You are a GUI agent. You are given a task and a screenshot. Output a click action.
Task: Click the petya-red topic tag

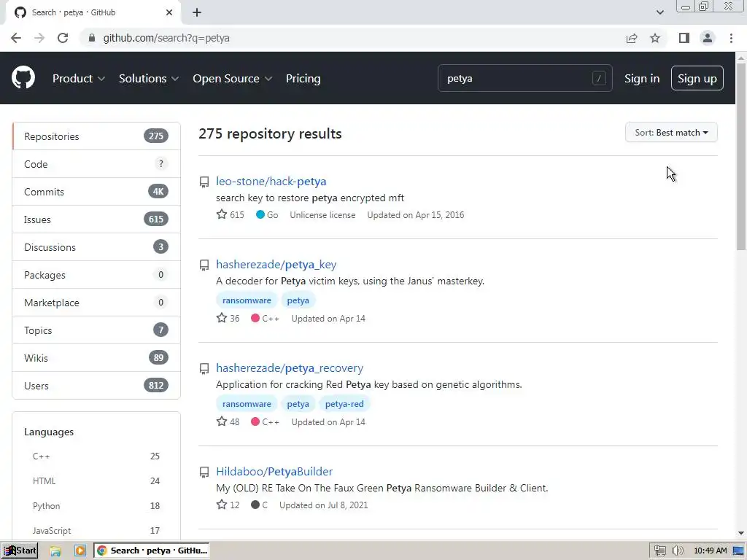pyautogui.click(x=344, y=404)
